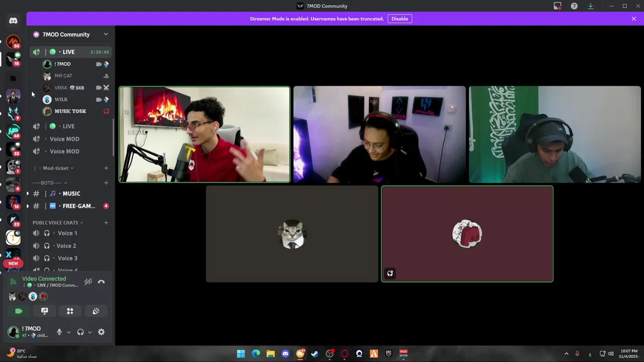Select user WILR in voice list

click(x=75, y=100)
